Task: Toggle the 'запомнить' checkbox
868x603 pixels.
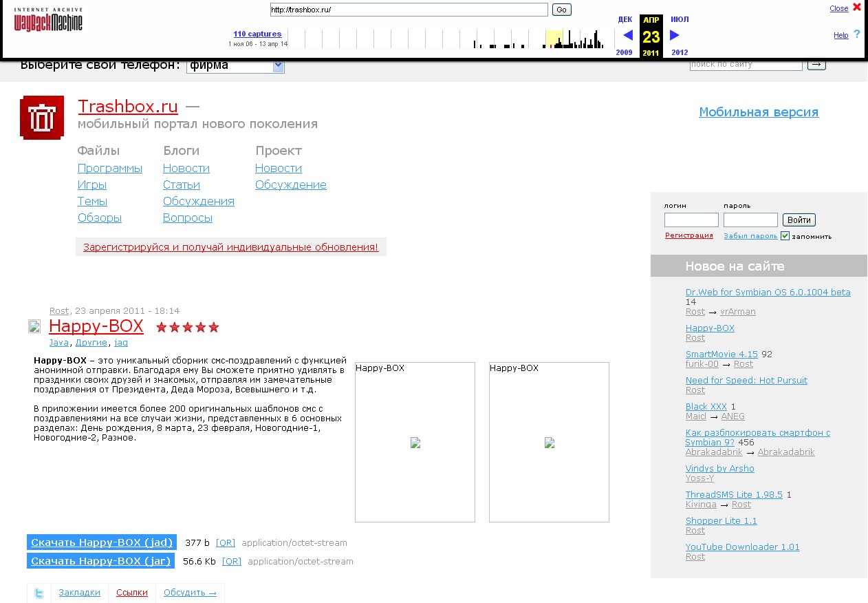Action: pos(785,236)
